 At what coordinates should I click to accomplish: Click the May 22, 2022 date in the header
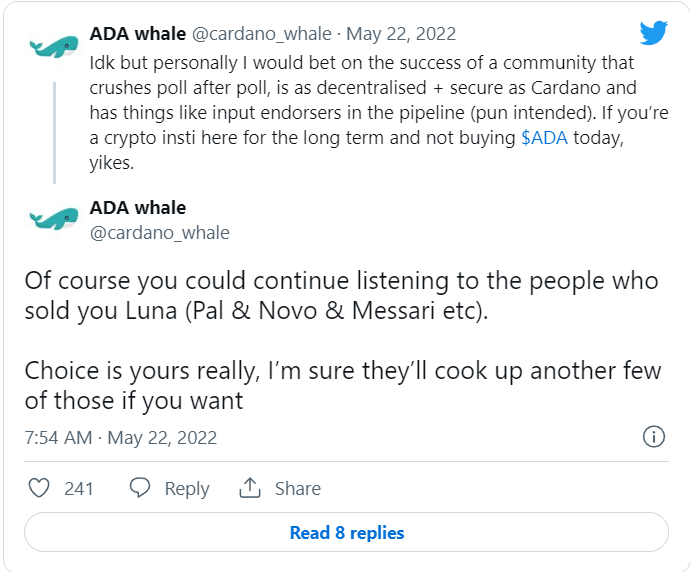coord(401,34)
